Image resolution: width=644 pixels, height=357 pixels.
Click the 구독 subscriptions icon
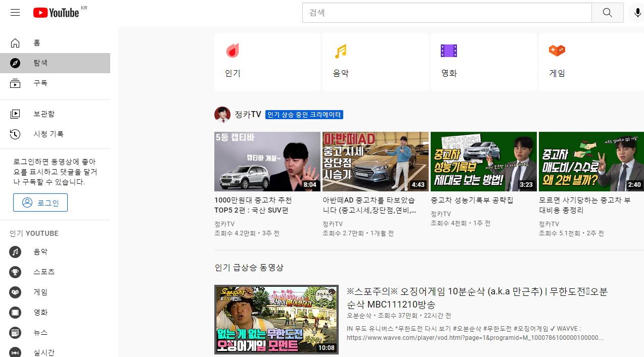click(15, 83)
